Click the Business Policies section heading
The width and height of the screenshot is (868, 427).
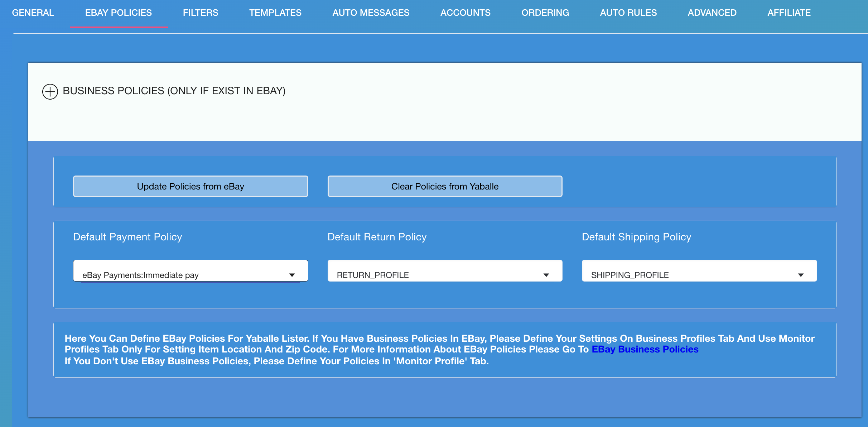pos(174,91)
